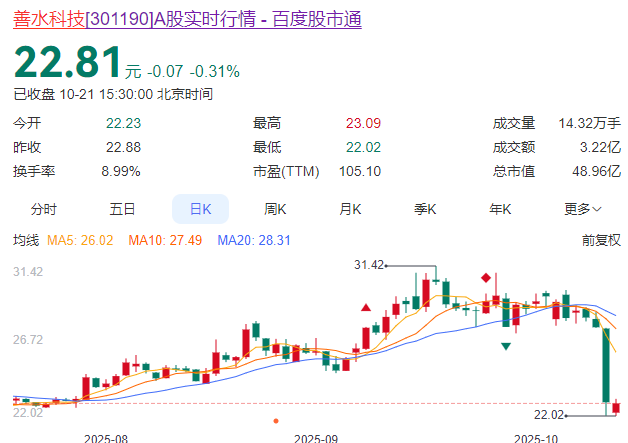Viewport: 628px width, 443px height.
Task: Switch to the 季K chart tab
Action: (425, 209)
